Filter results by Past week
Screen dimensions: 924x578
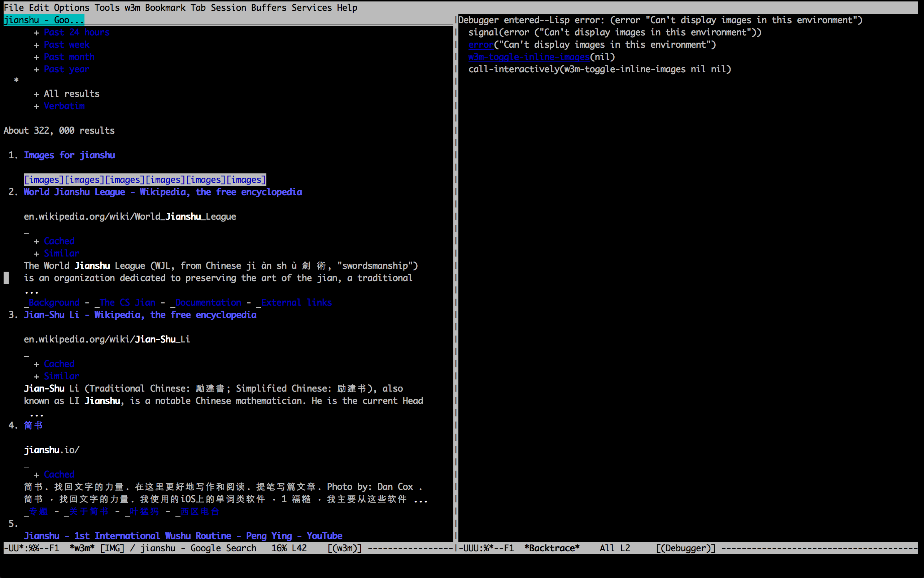pyautogui.click(x=66, y=45)
